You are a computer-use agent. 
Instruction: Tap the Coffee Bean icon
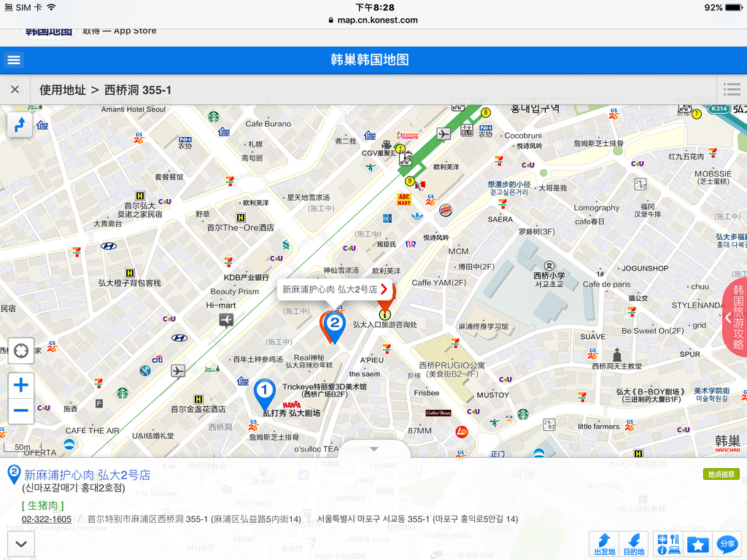point(438,413)
